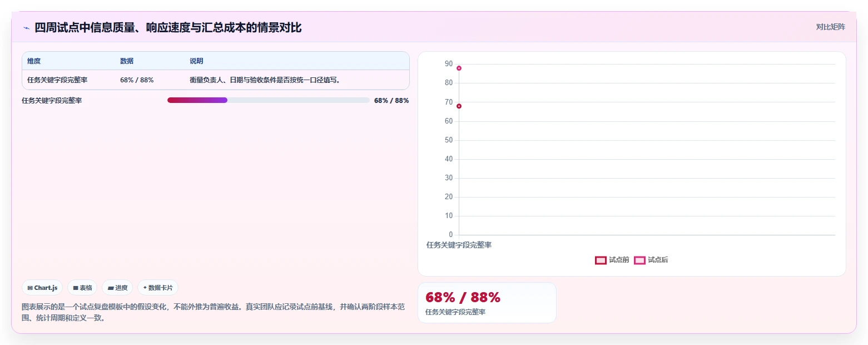Click the icon before the panel title
Viewport: 868px width, 345px height.
pyautogui.click(x=26, y=27)
